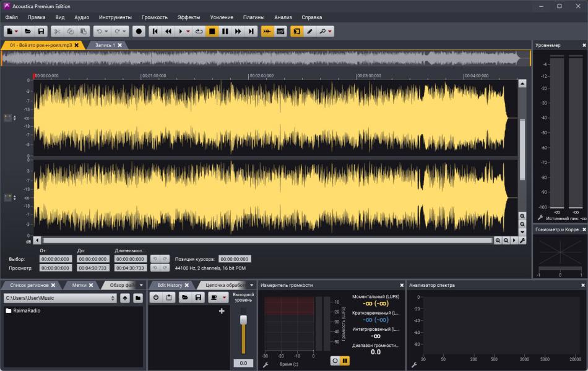The width and height of the screenshot is (588, 371).
Task: Switch to the Метки tab
Action: pos(79,285)
